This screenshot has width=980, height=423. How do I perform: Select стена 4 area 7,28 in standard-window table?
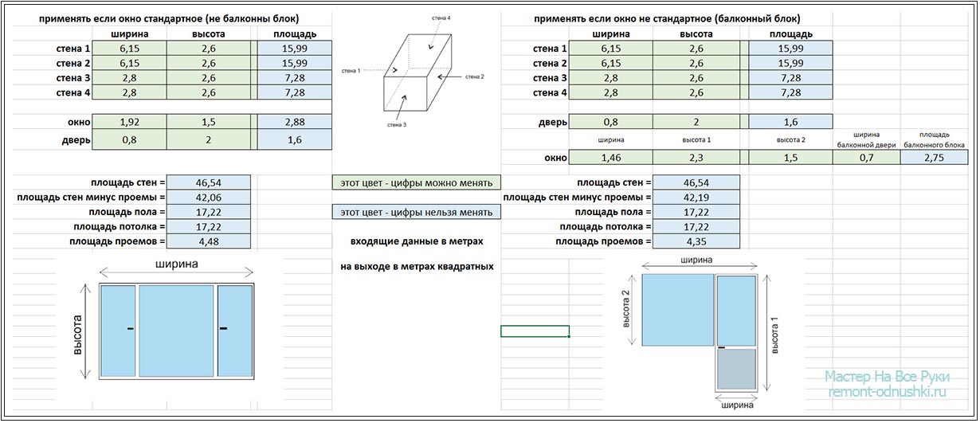pos(295,92)
